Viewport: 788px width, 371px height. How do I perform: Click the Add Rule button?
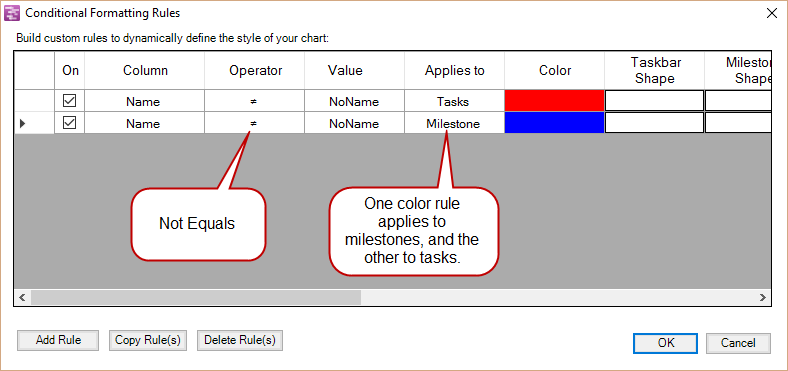point(58,340)
